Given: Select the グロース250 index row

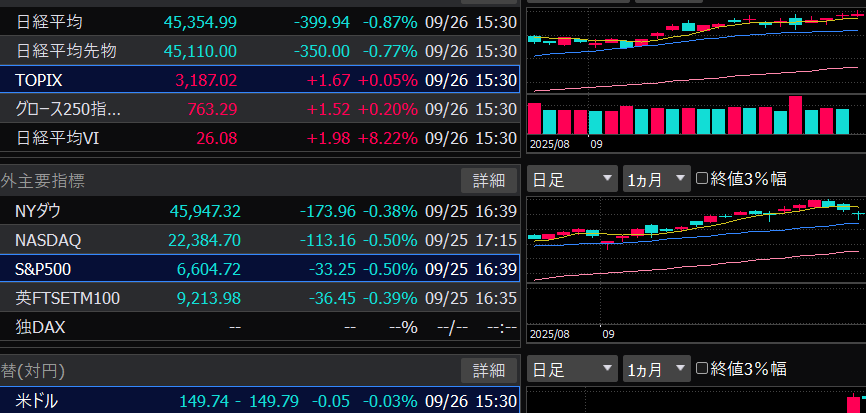Looking at the screenshot, I should tap(260, 108).
